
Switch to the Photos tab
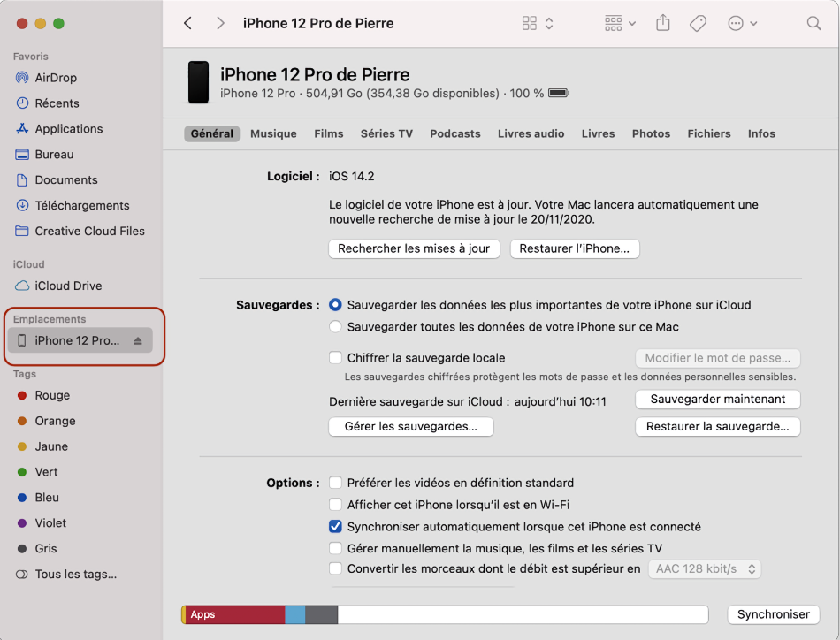tap(651, 133)
